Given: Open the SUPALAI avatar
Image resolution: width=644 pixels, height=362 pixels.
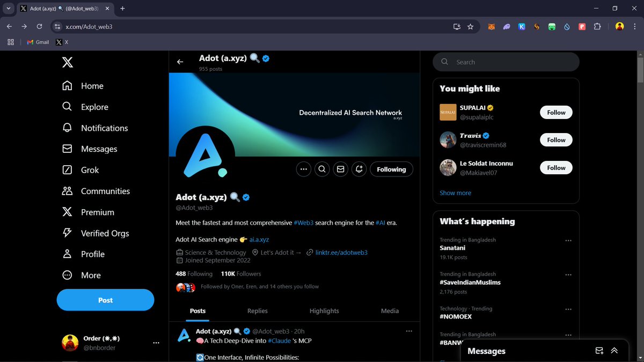Looking at the screenshot, I should point(448,112).
